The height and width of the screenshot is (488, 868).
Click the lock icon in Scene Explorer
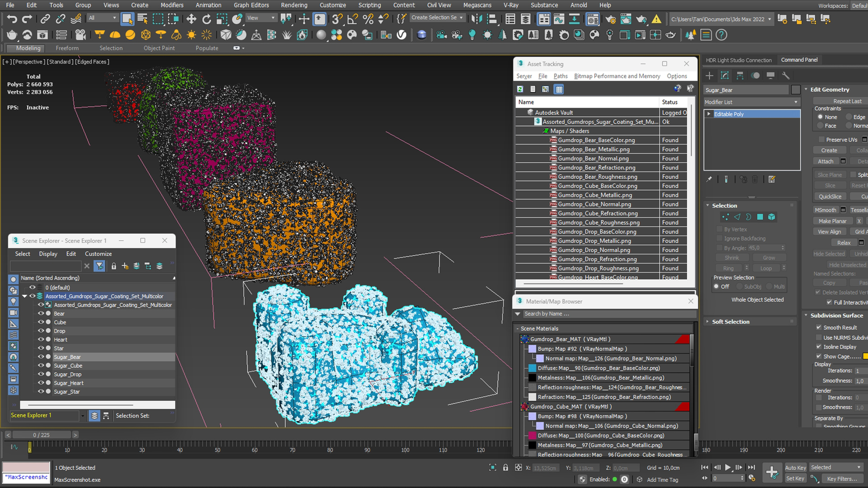click(x=114, y=266)
